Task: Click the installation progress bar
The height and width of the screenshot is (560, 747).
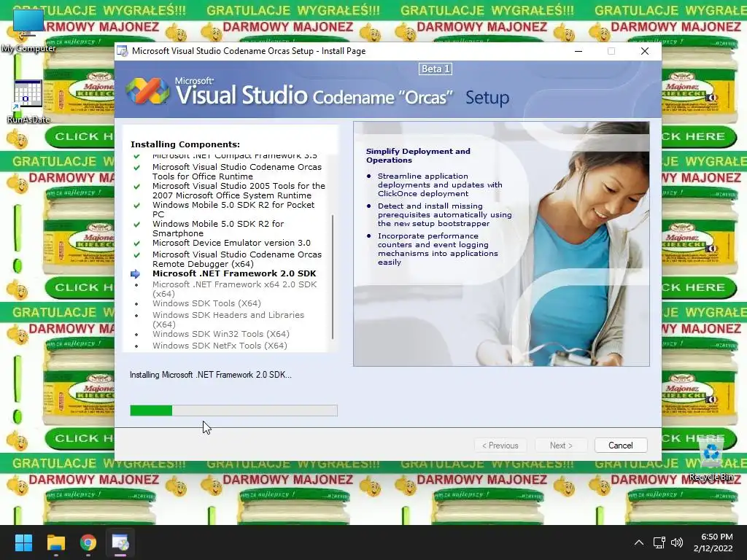Action: point(233,411)
